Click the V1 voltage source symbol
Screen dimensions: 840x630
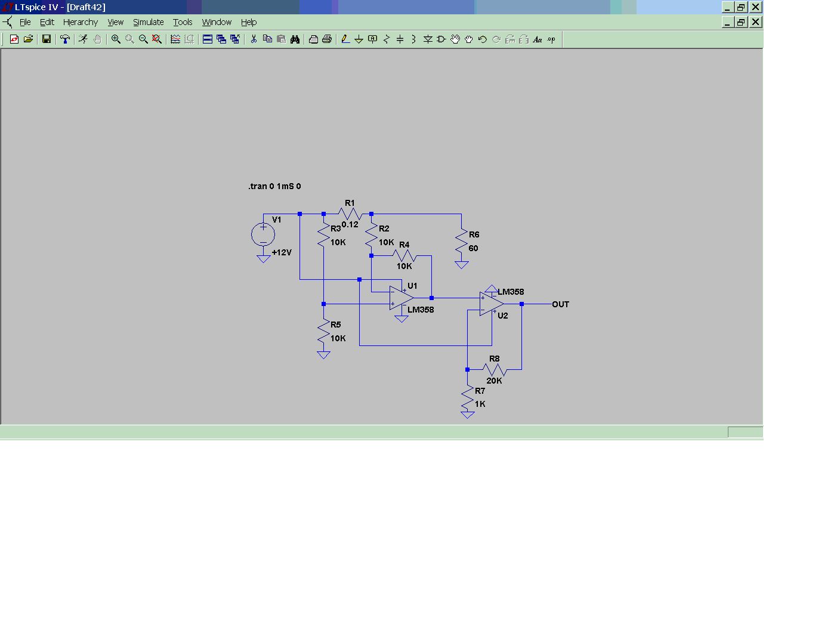[263, 234]
